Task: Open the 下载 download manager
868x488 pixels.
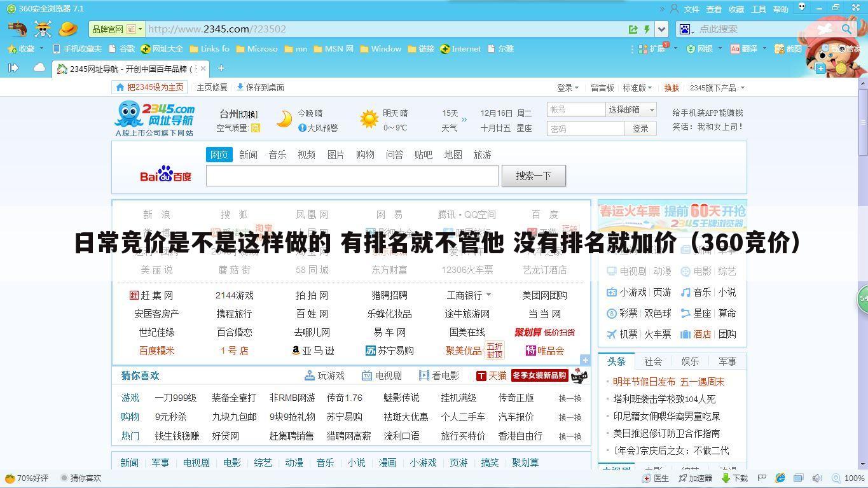Action: click(734, 478)
